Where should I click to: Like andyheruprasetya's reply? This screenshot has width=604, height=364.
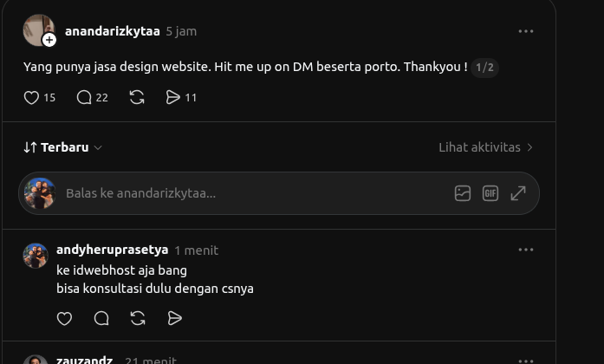[64, 319]
